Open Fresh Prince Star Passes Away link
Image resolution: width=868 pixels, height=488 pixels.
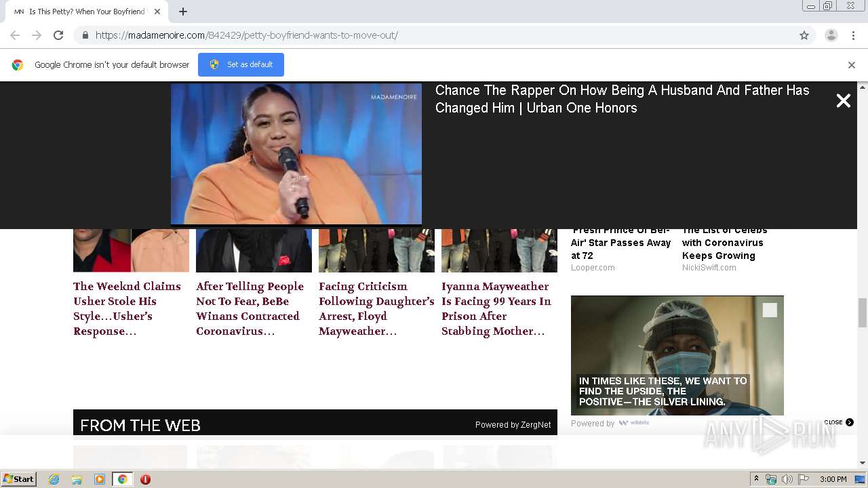coord(620,243)
